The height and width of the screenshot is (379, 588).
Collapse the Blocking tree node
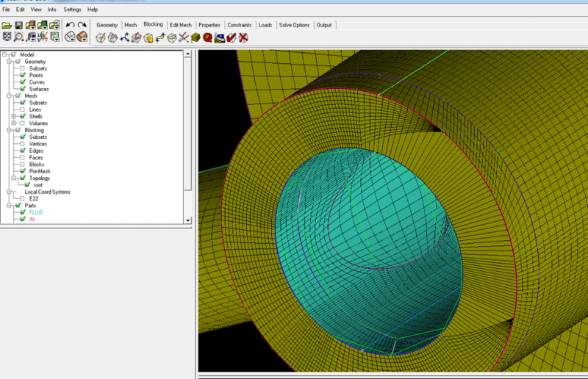pyautogui.click(x=8, y=130)
